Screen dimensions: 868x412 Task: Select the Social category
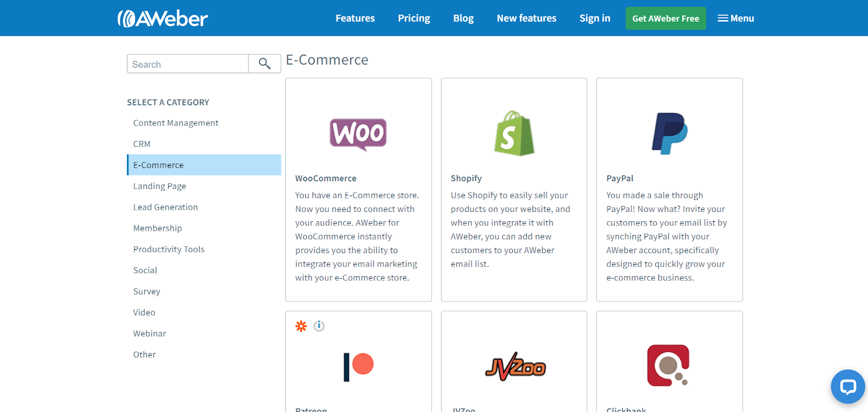click(x=145, y=271)
